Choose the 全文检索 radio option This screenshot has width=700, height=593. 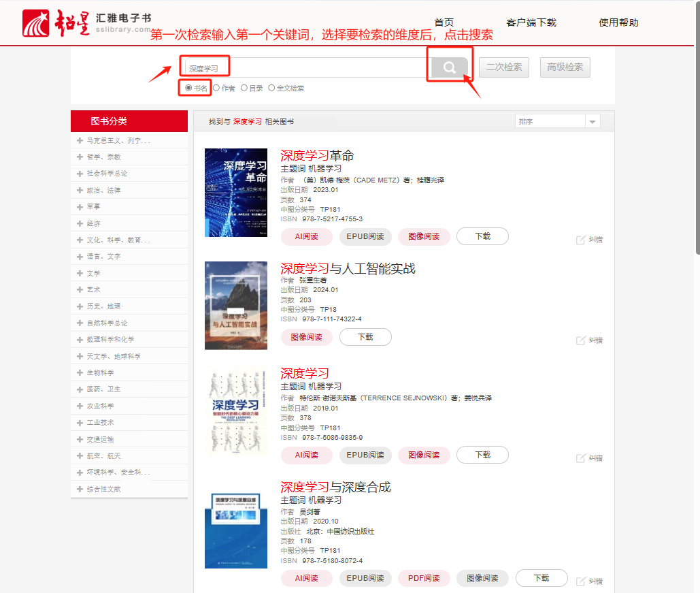pyautogui.click(x=271, y=88)
